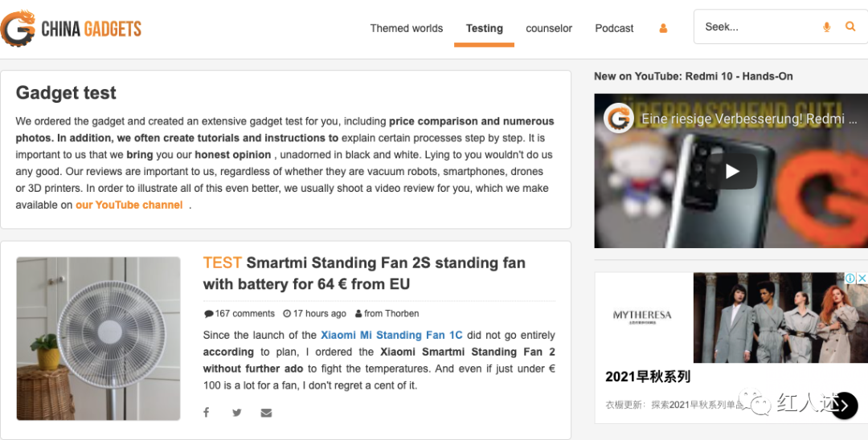Open the ad info icon
The width and height of the screenshot is (868, 440).
click(850, 278)
